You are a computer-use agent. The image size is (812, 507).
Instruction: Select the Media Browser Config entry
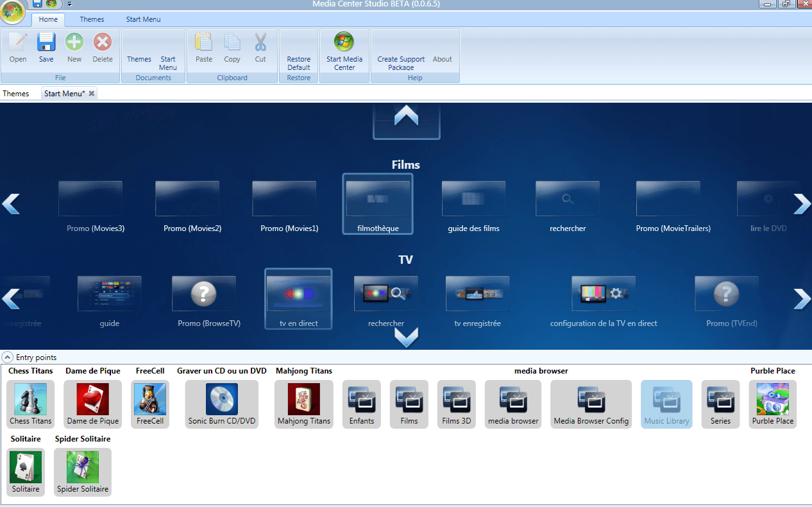pyautogui.click(x=591, y=404)
